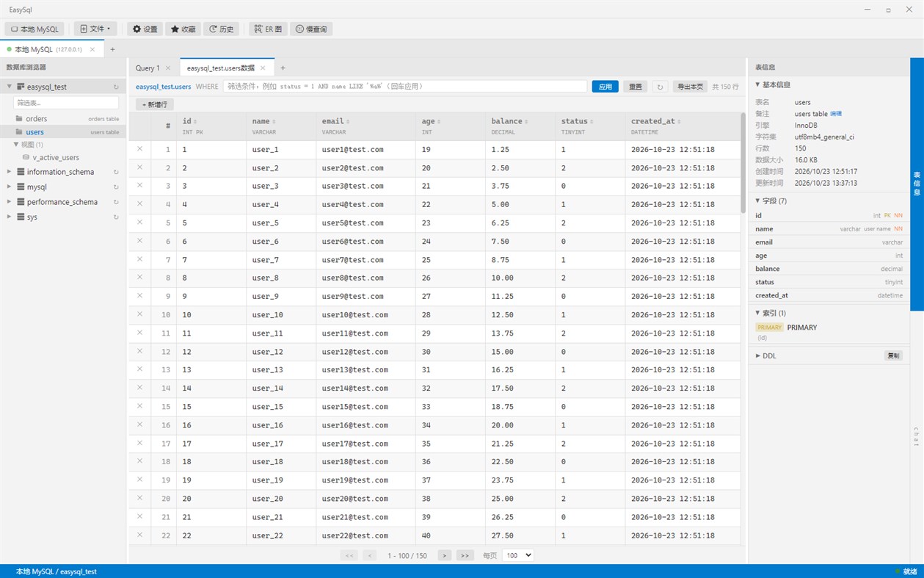Click the 应用 apply filter button
Image resolution: width=924 pixels, height=578 pixels.
(x=605, y=87)
